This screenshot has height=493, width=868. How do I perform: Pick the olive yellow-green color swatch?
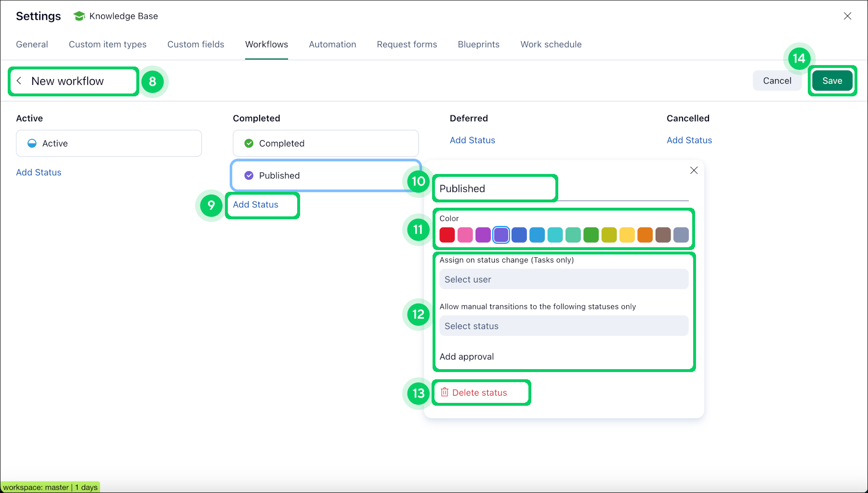point(609,235)
